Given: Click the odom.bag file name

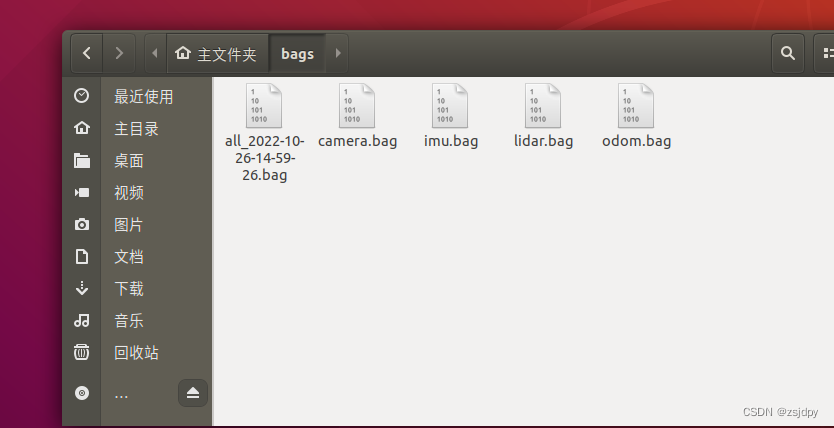Looking at the screenshot, I should click(637, 141).
